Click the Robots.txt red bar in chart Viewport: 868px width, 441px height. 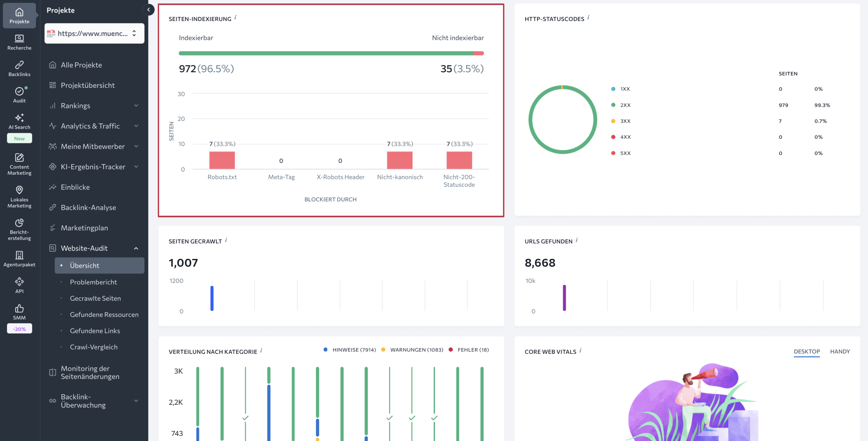click(222, 160)
